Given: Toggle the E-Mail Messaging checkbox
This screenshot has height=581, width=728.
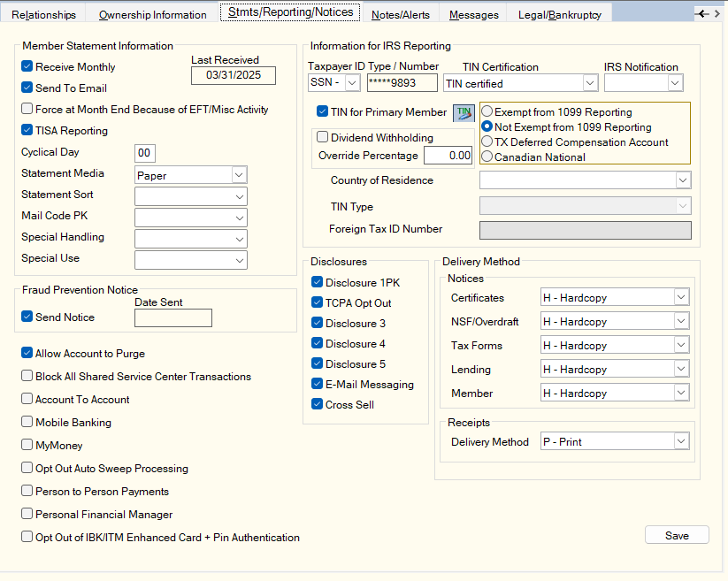Looking at the screenshot, I should click(317, 384).
